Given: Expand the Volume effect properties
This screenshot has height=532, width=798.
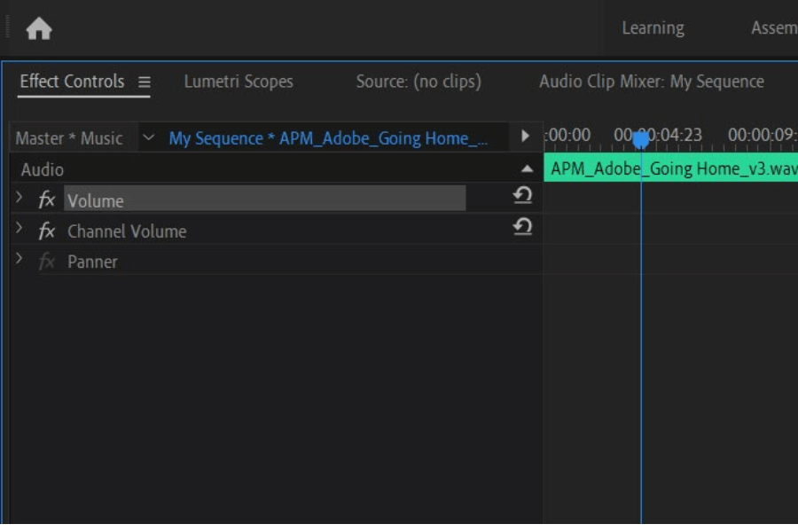Looking at the screenshot, I should point(20,198).
